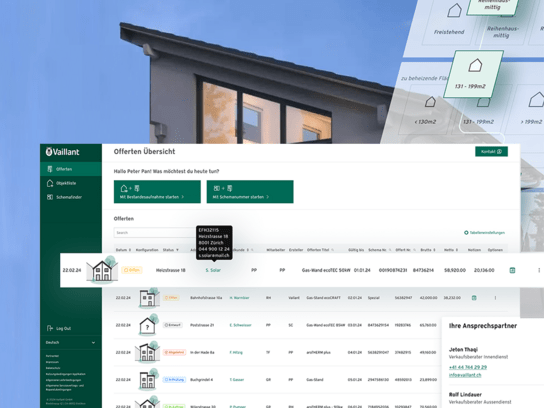This screenshot has width=544, height=408.
Task: Sort by the Schema Nr. column
Action: (x=380, y=250)
